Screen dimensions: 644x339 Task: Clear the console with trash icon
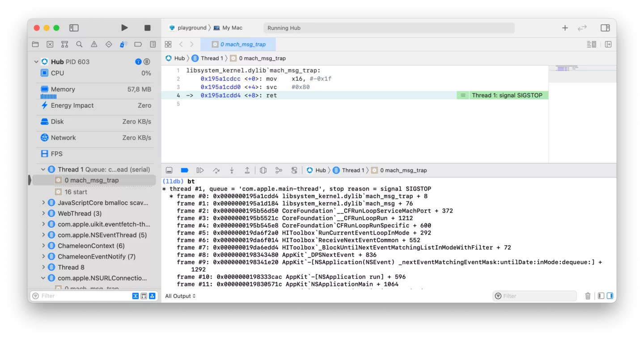588,296
